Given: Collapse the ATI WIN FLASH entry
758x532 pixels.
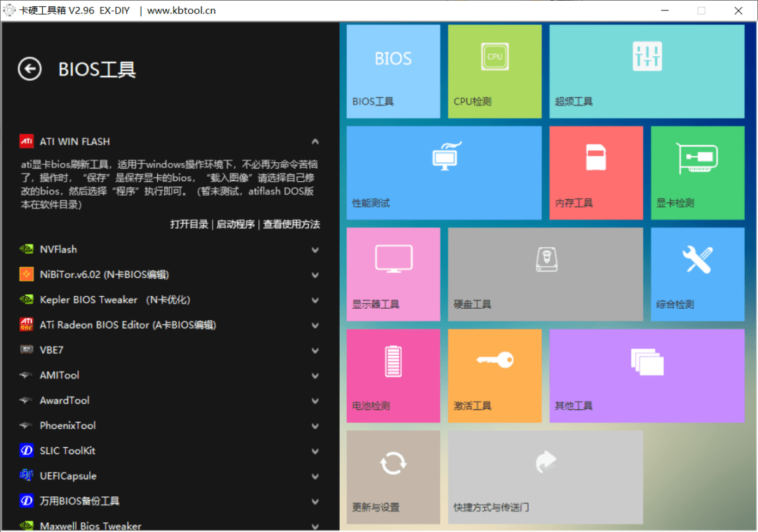Looking at the screenshot, I should 315,142.
